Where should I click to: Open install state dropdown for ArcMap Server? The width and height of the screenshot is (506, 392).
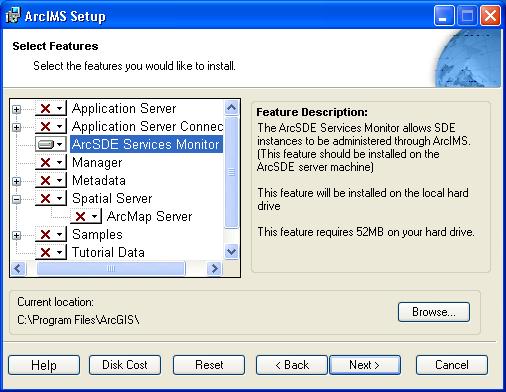tap(86, 216)
